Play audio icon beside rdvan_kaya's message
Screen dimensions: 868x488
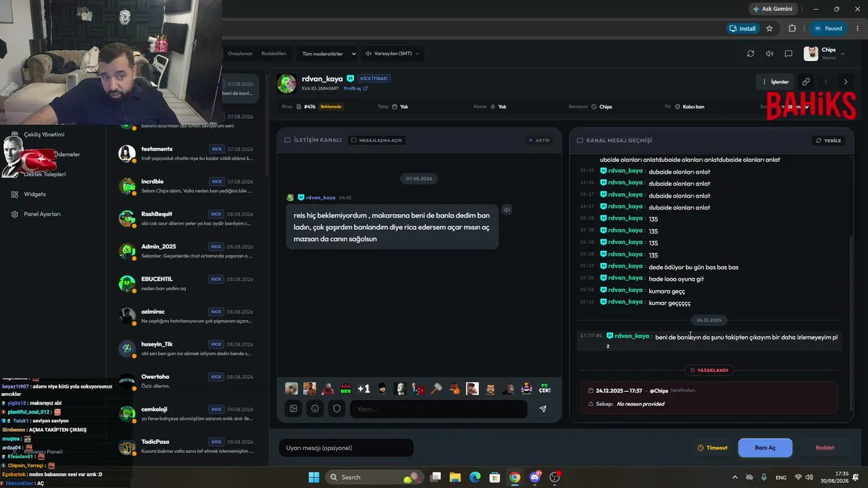pos(507,210)
